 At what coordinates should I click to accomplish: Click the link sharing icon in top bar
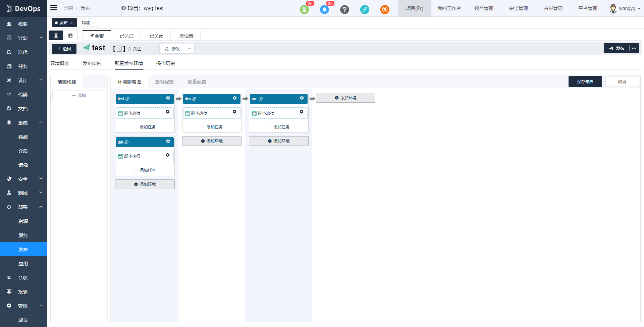[x=365, y=9]
